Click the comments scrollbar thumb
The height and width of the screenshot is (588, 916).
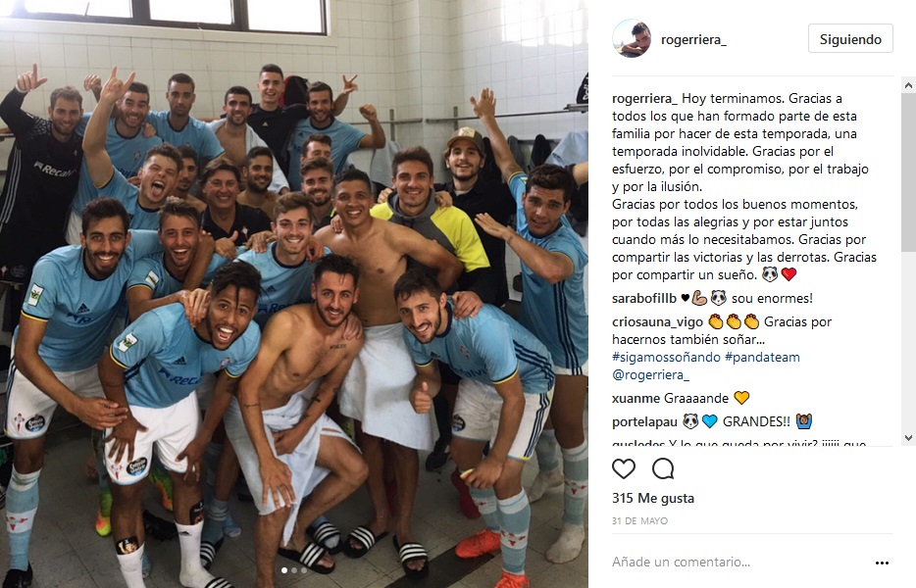[x=908, y=173]
